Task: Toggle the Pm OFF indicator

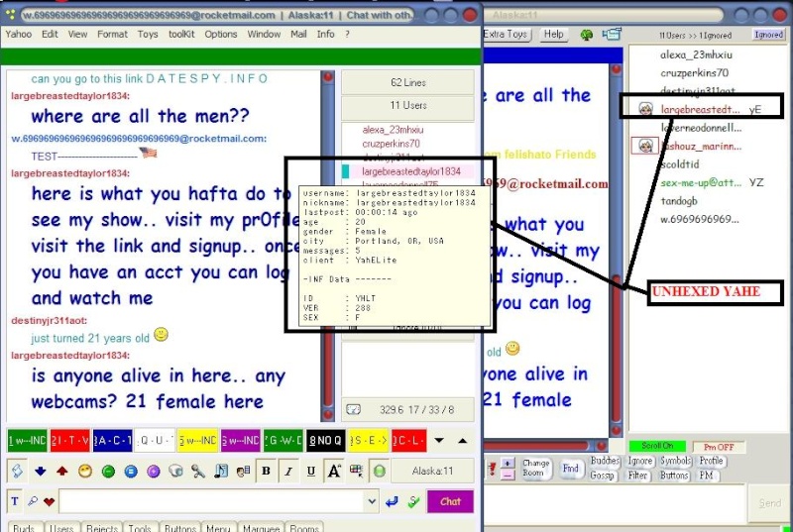Action: [718, 447]
